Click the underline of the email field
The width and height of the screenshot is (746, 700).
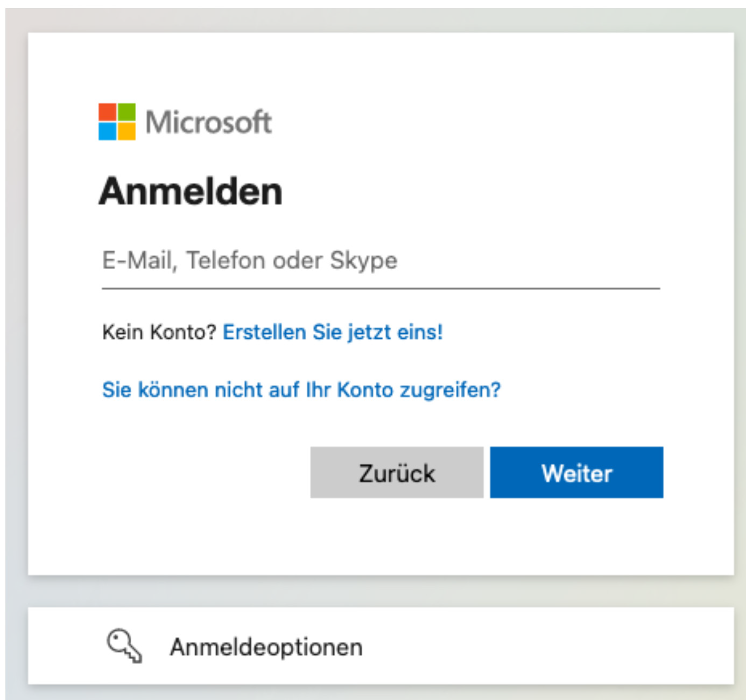tap(381, 289)
